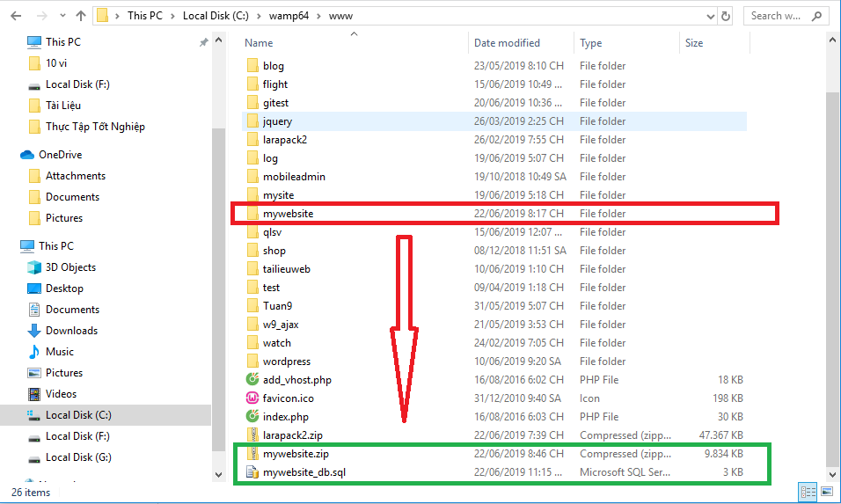Click the search magnifier icon
The image size is (841, 504).
(817, 16)
